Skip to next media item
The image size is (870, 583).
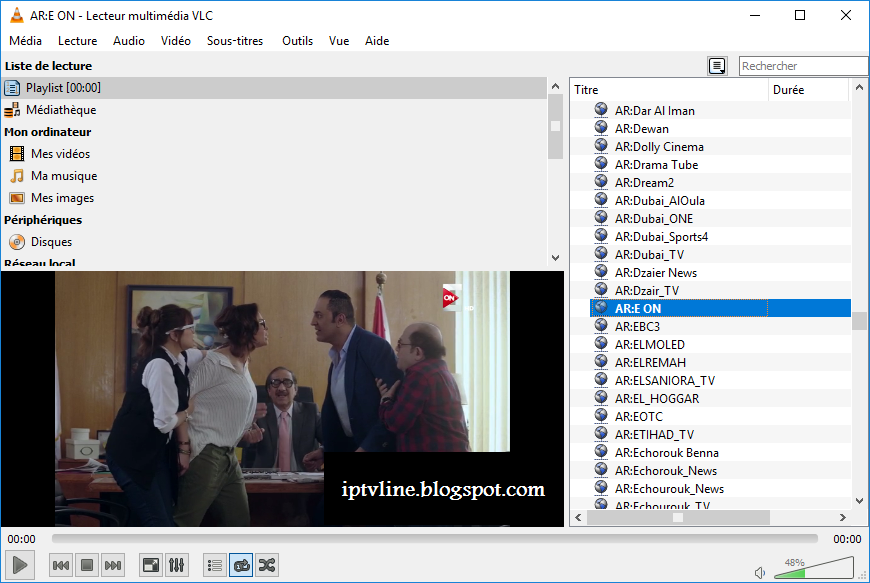coord(113,565)
